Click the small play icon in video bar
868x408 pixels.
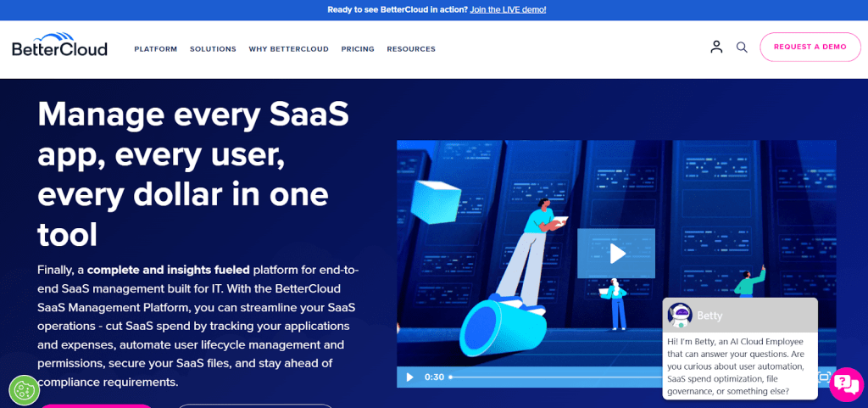(x=409, y=377)
